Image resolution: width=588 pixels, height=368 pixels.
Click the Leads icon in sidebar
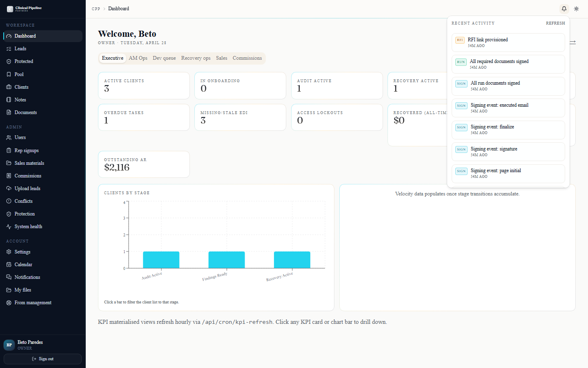point(9,49)
